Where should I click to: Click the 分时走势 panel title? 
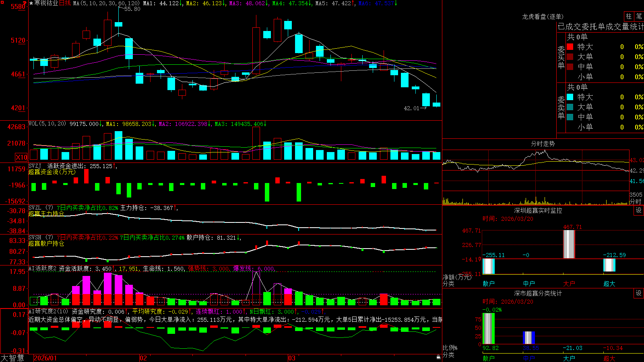click(543, 144)
